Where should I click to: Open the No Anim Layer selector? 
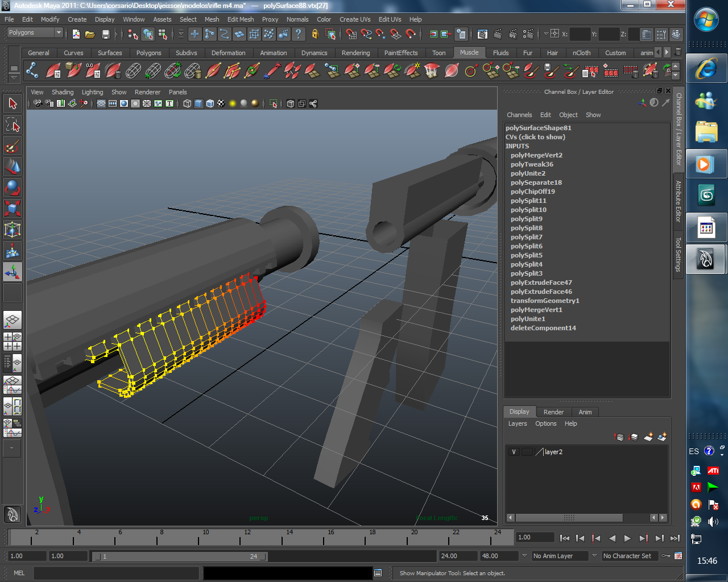pyautogui.click(x=560, y=556)
